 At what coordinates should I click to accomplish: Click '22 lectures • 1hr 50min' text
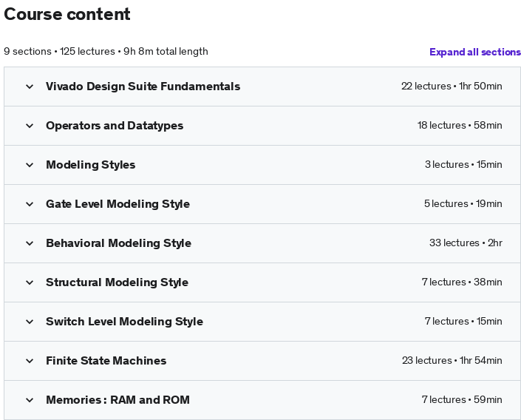[452, 86]
